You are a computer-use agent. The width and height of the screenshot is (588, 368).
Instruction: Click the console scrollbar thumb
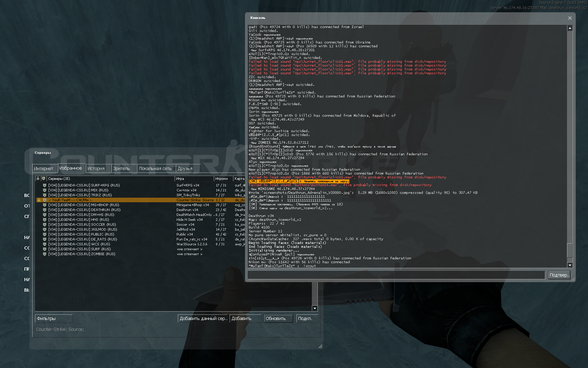[570, 251]
